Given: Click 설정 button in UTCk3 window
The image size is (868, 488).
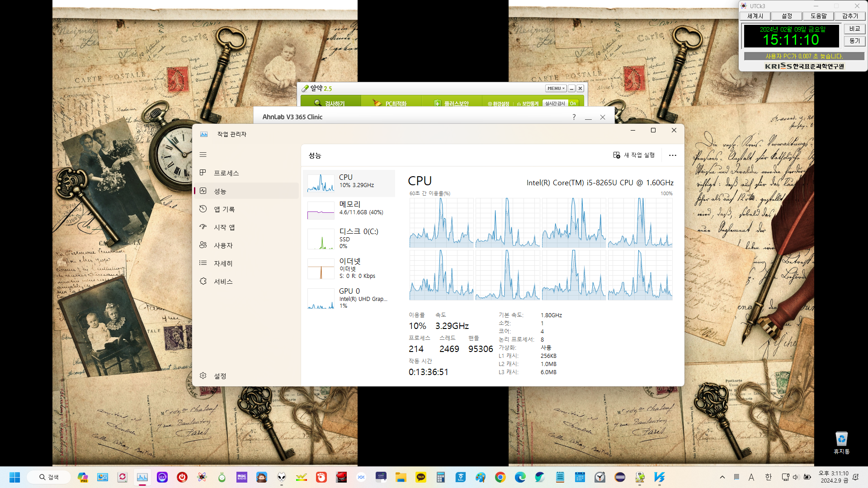Looking at the screenshot, I should tap(787, 16).
